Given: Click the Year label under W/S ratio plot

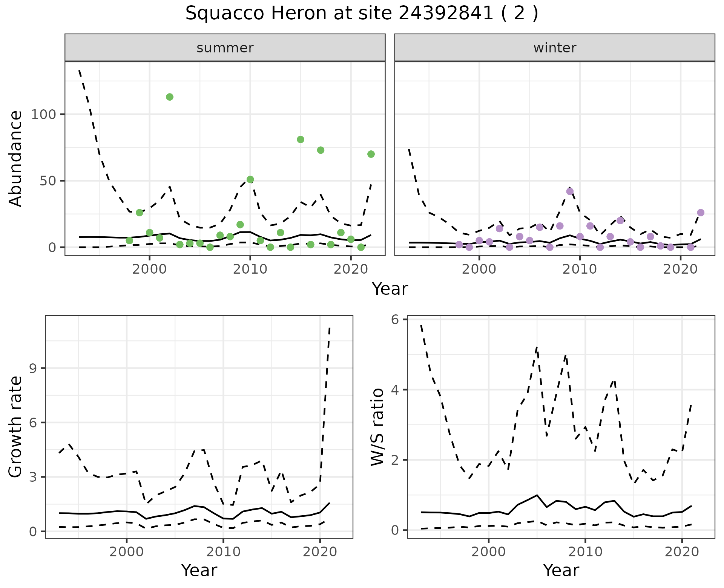Looking at the screenshot, I should 561,570.
